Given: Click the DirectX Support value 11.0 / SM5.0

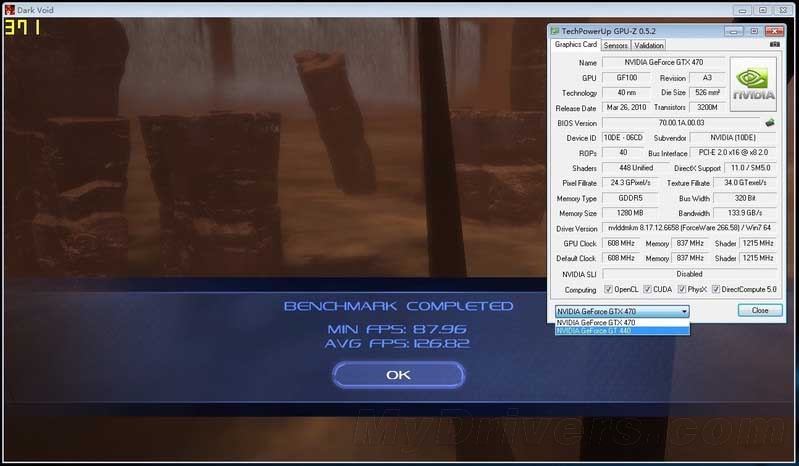Looking at the screenshot, I should (x=751, y=168).
